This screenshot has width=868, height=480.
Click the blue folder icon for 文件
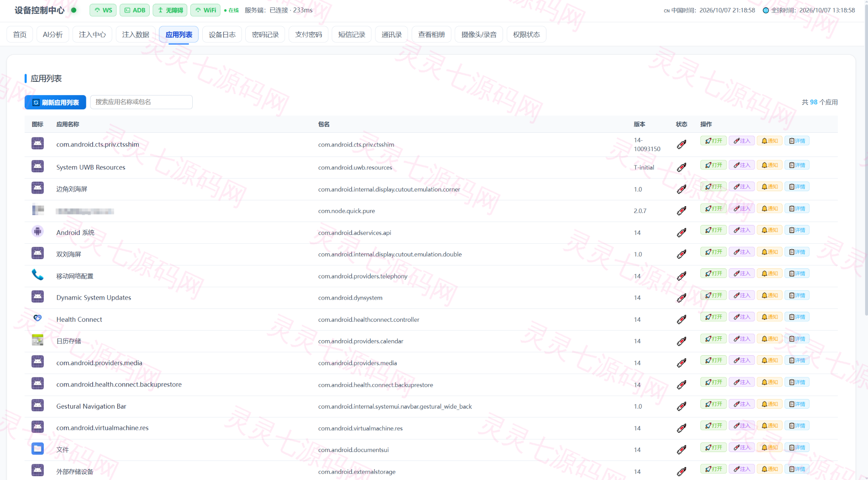38,449
